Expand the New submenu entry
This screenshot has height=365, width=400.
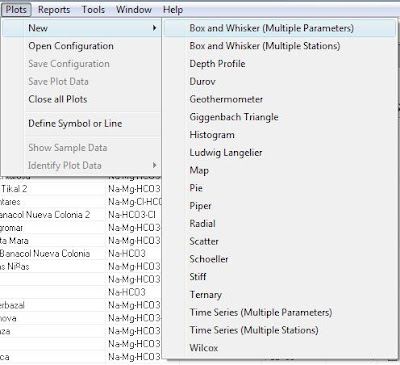click(81, 28)
